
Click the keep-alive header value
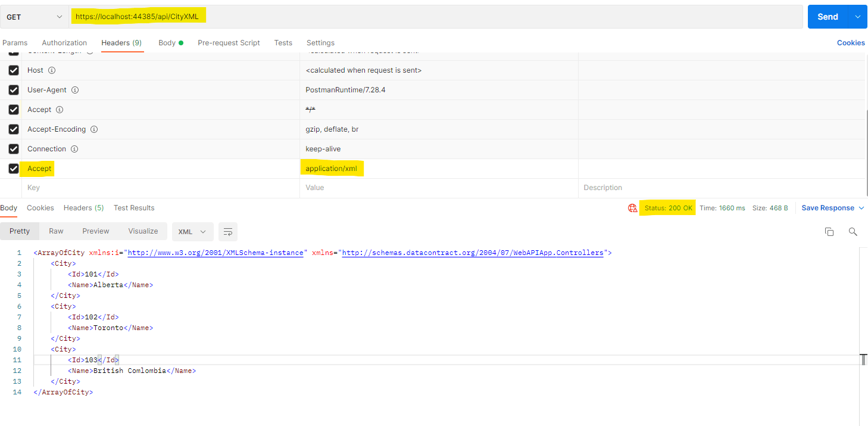point(323,149)
